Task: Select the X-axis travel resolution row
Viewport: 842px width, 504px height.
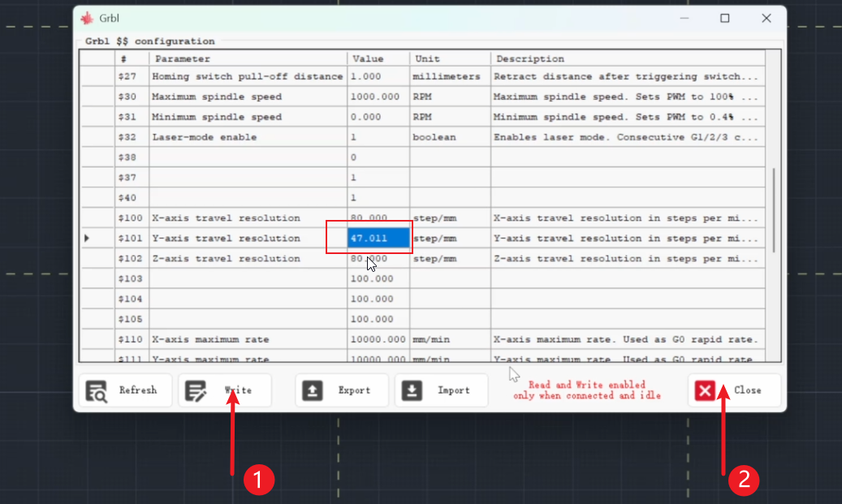Action: (x=248, y=218)
